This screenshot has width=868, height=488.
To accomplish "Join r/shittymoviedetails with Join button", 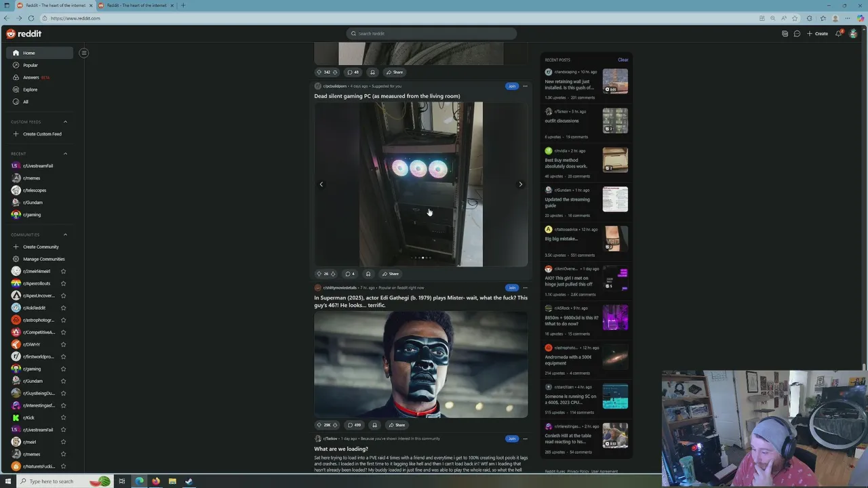I will (512, 287).
